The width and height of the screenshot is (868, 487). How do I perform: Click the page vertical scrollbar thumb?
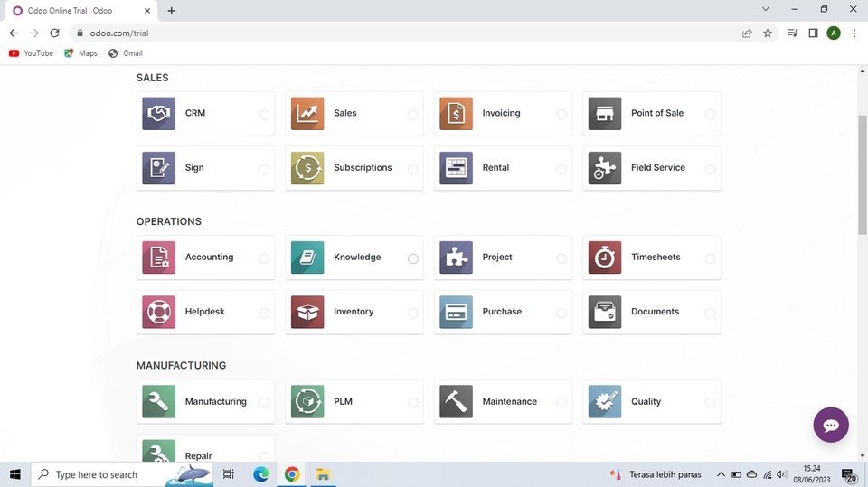(x=863, y=174)
